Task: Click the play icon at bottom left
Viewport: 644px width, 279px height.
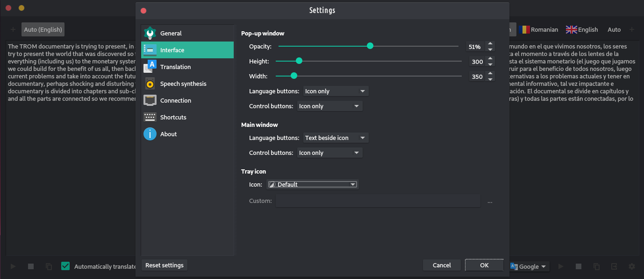Action: [x=13, y=266]
